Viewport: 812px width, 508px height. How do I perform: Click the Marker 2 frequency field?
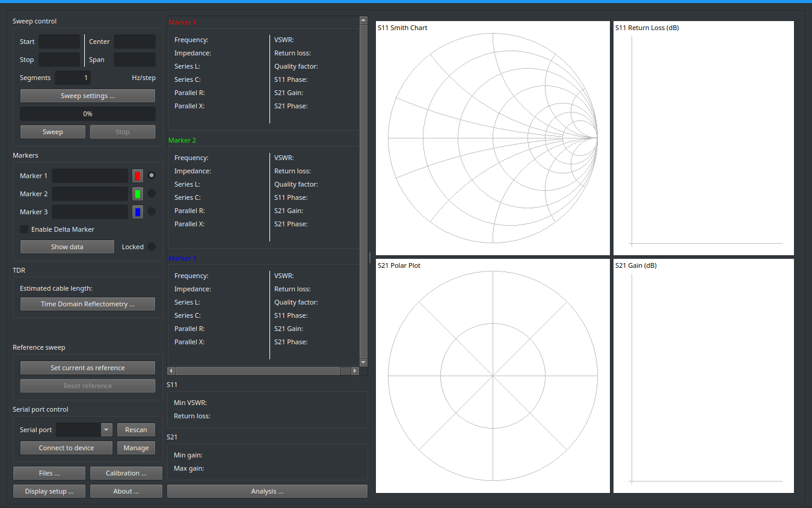[90, 194]
